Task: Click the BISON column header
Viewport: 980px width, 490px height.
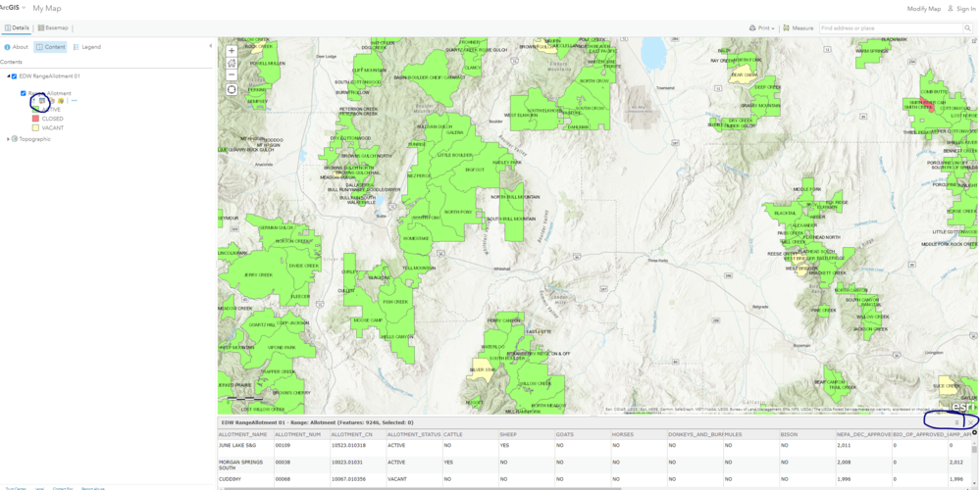Action: (x=807, y=434)
